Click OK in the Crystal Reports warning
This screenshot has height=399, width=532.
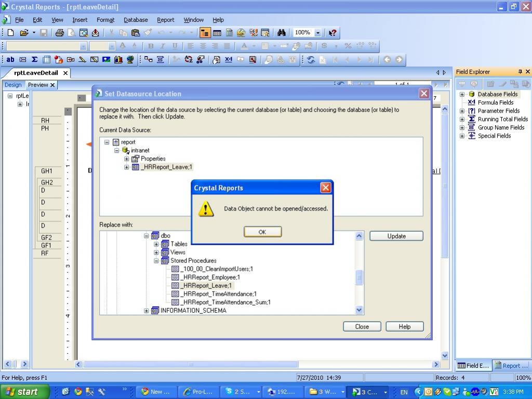262,232
